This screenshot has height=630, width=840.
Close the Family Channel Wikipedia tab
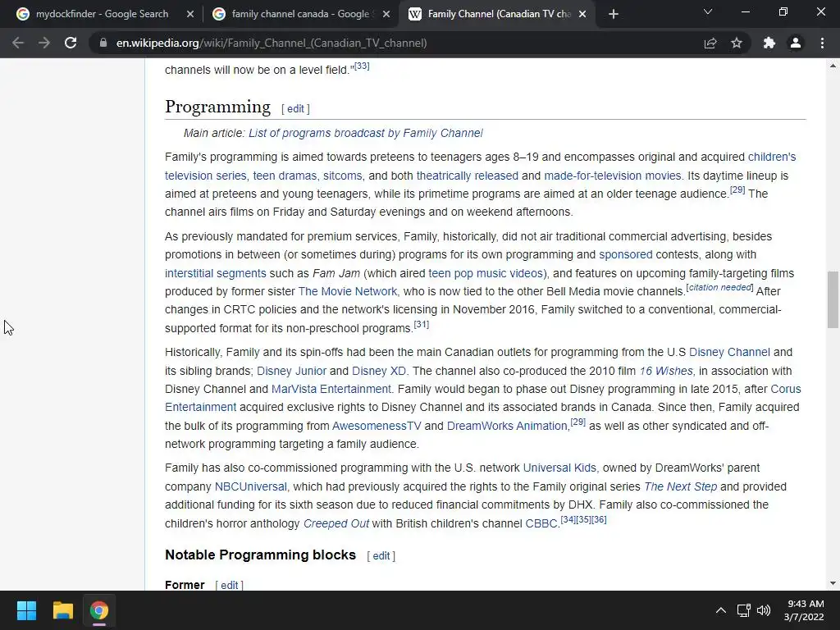coord(582,14)
